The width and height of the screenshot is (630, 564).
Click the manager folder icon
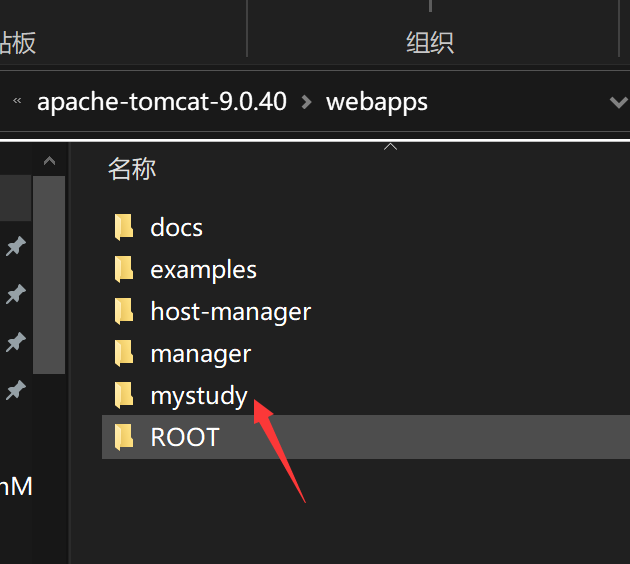point(124,354)
